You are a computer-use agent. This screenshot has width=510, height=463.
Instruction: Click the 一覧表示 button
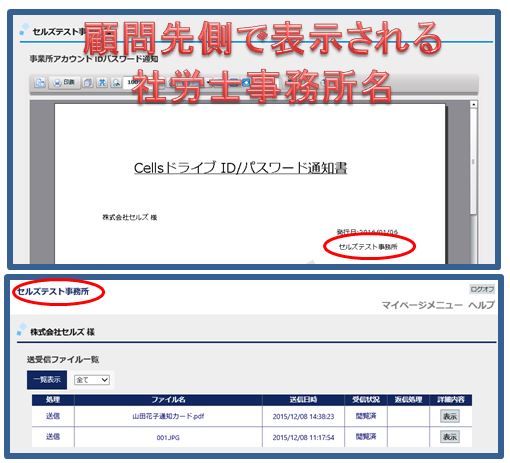pos(47,380)
